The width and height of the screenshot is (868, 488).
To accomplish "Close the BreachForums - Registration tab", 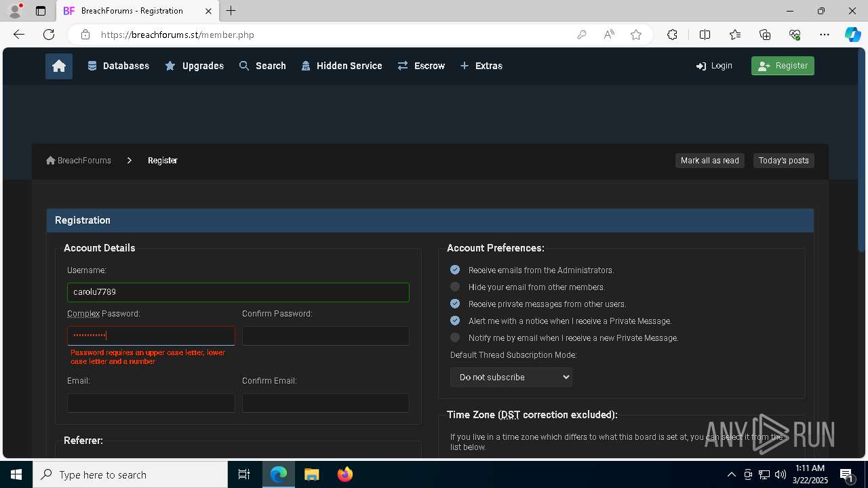I will (208, 11).
